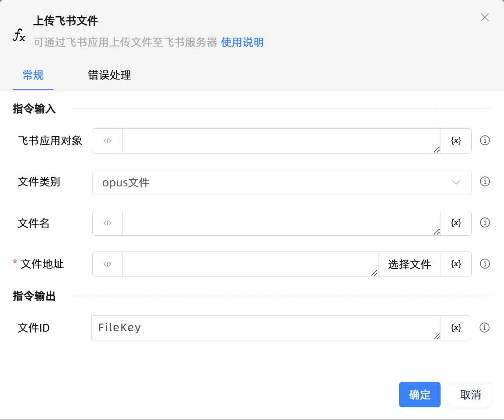This screenshot has width=504, height=420.
Task: Focus the 飞书应用对象 text input
Action: click(x=281, y=141)
